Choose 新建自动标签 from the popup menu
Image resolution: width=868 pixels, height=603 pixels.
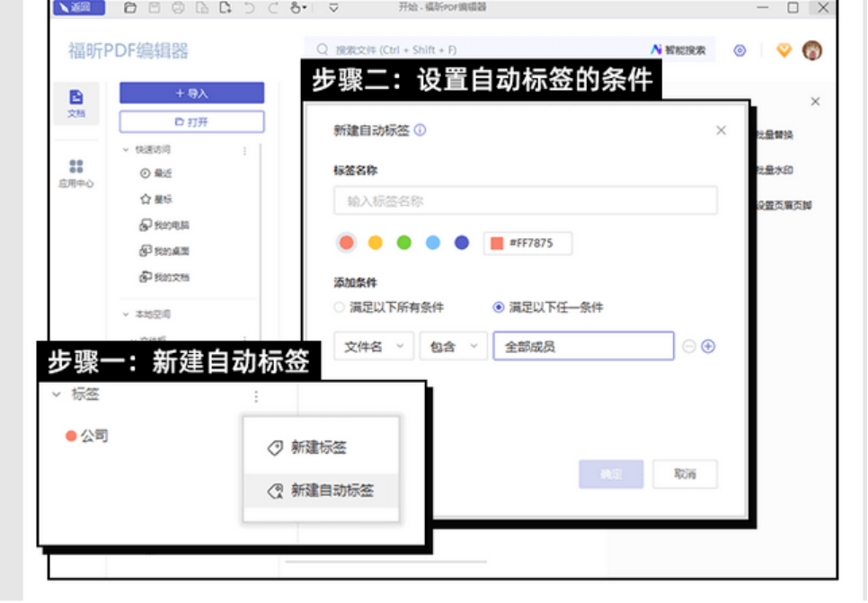pos(322,491)
